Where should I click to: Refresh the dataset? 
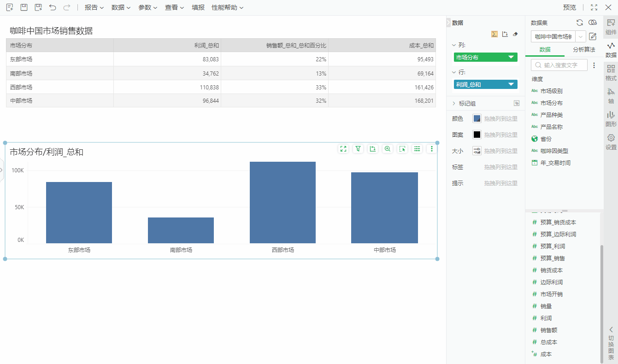580,23
